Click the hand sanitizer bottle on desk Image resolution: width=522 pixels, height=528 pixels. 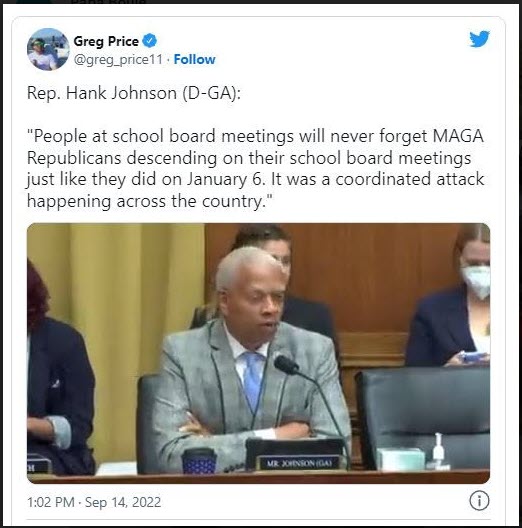(x=438, y=451)
